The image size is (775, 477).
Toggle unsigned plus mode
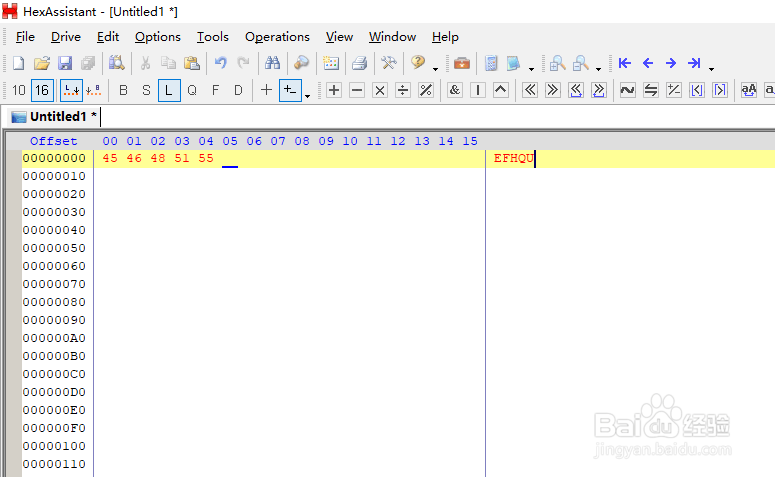266,90
